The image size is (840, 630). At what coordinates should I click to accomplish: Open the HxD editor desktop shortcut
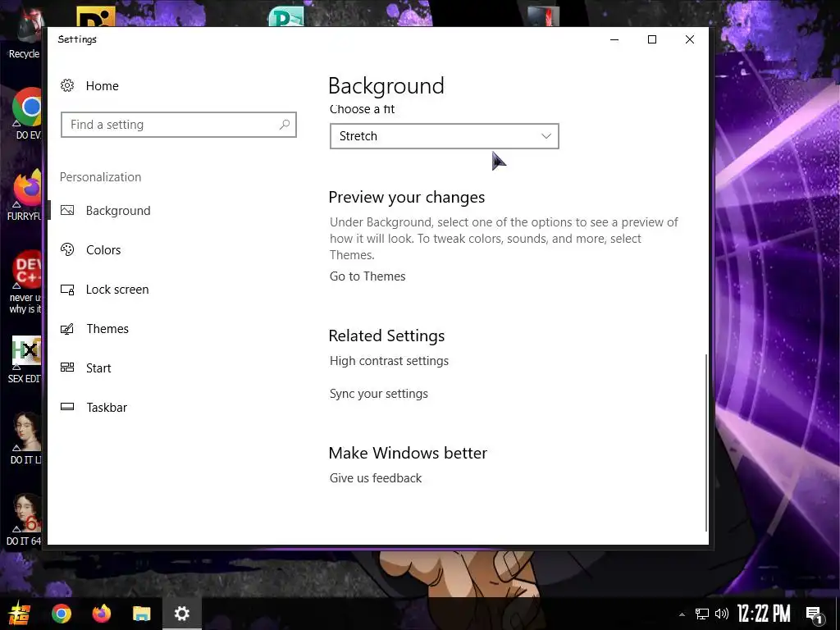pos(25,359)
